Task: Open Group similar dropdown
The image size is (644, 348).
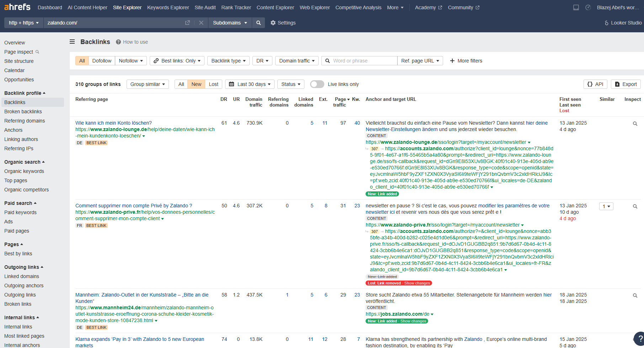Action: (x=148, y=84)
